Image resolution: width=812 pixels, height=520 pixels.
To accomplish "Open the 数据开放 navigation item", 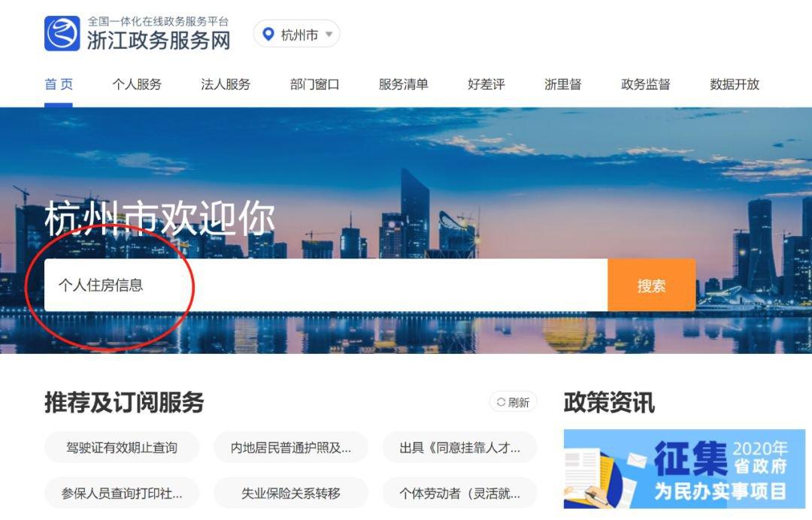I will click(735, 84).
